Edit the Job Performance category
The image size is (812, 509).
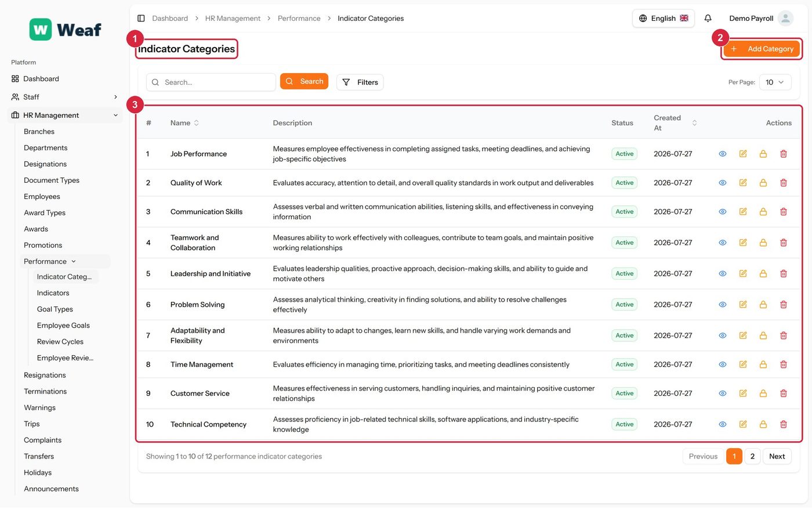click(x=743, y=154)
